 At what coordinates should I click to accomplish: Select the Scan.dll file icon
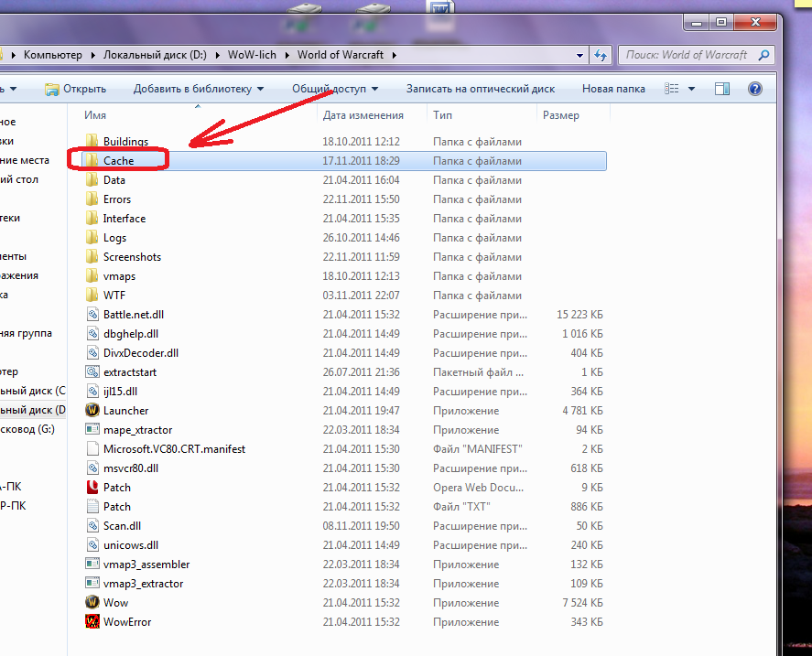pos(92,525)
